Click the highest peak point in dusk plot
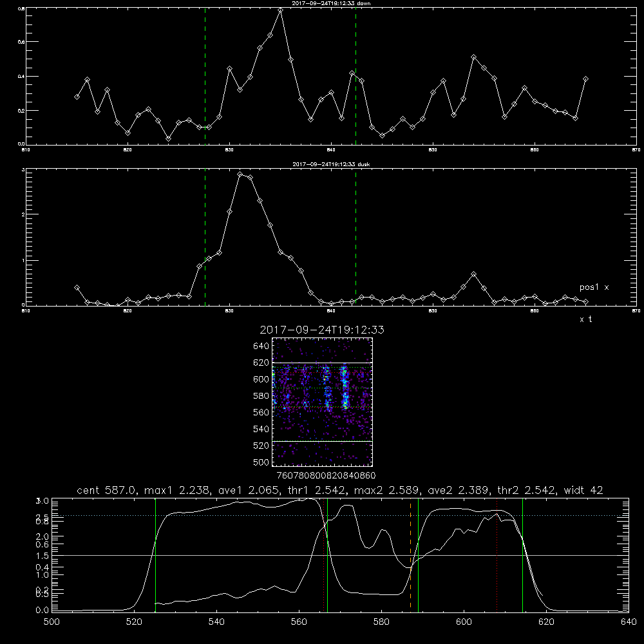Screen dimensions: 644x644 pos(240,175)
